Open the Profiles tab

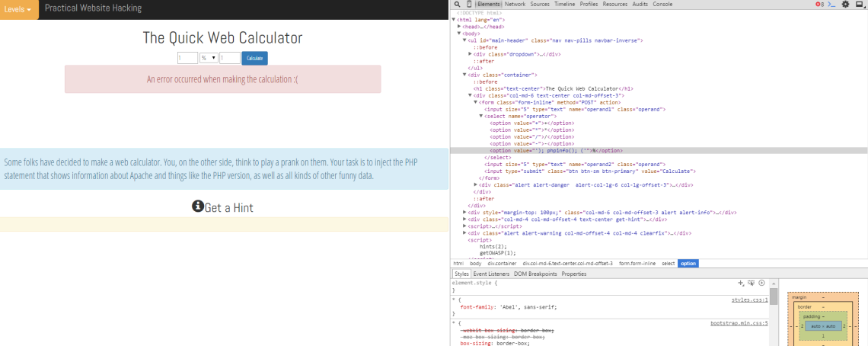[589, 4]
